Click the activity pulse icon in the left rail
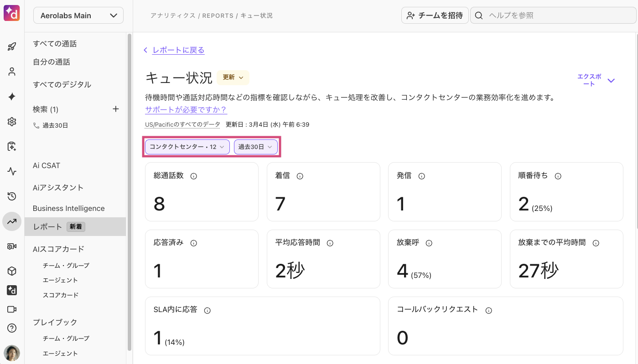Screen dimensions: 638x364 pos(11,171)
